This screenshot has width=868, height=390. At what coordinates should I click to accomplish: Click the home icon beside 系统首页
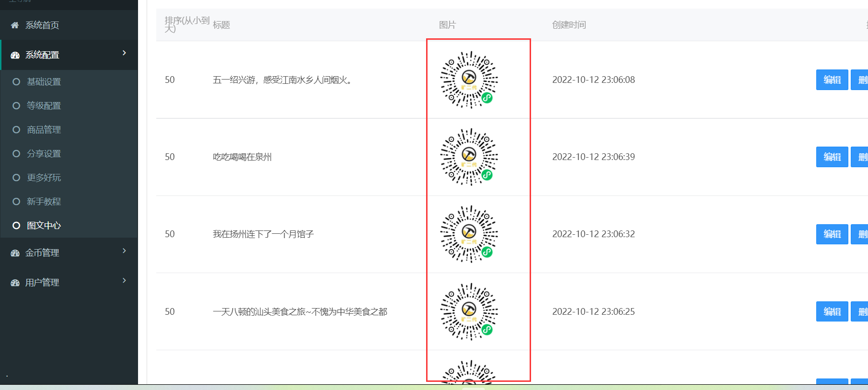[15, 25]
